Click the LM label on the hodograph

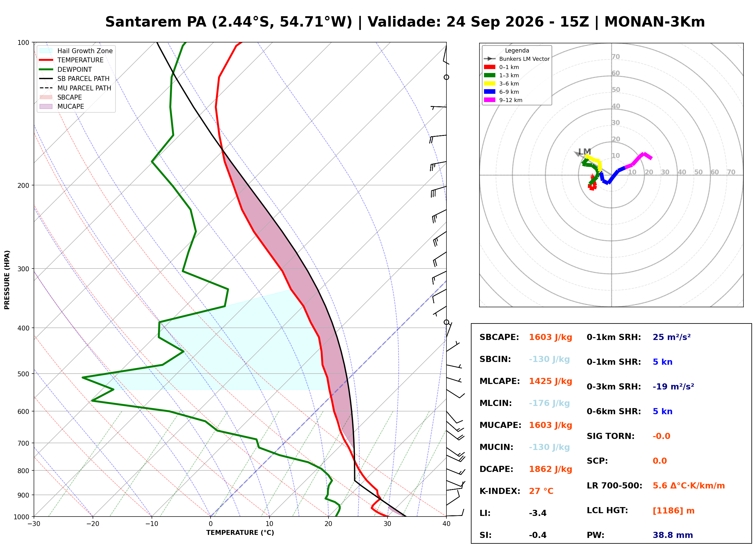point(585,152)
